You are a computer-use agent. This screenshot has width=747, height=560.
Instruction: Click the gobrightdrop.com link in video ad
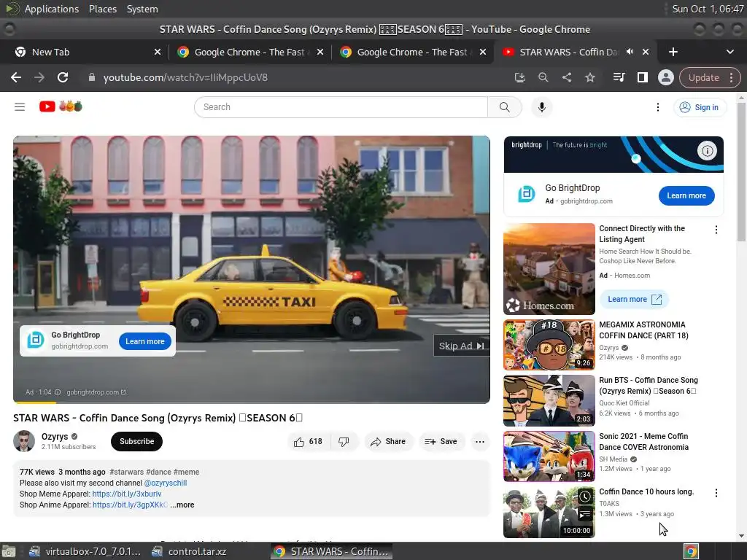(96, 392)
